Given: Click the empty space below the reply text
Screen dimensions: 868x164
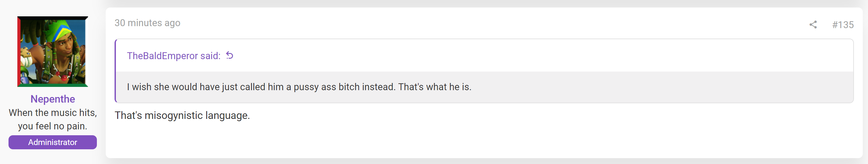Looking at the screenshot, I should tap(484, 139).
